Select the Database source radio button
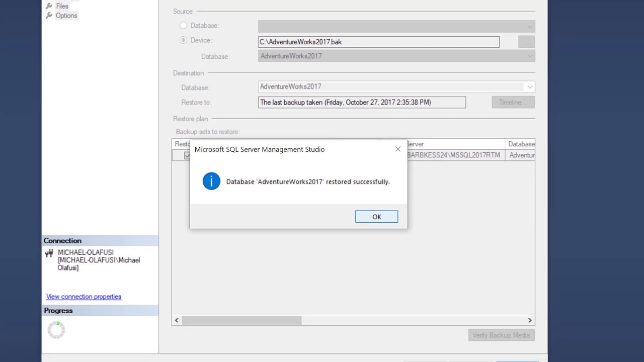This screenshot has width=644, height=362. (183, 25)
